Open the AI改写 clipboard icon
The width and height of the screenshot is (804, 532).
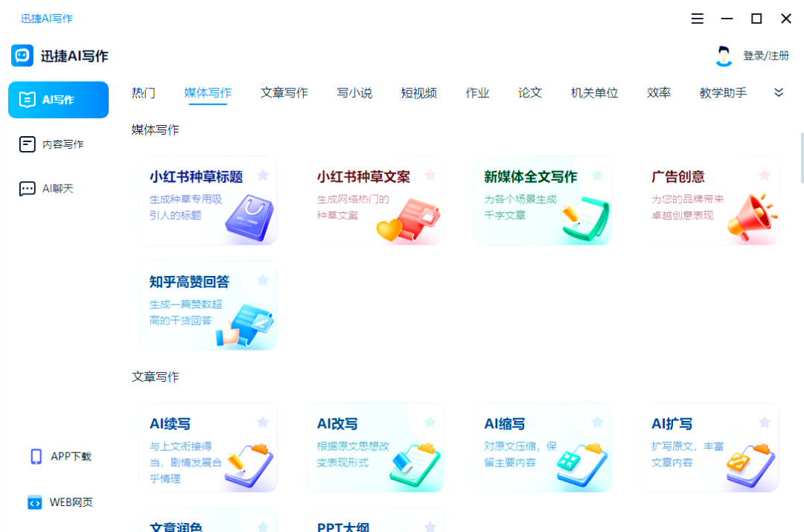click(415, 465)
